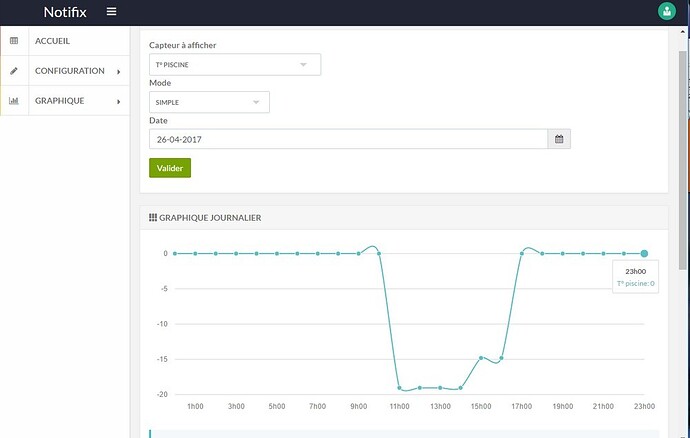
Task: Open the Mode dropdown set to Simple
Action: tap(209, 102)
